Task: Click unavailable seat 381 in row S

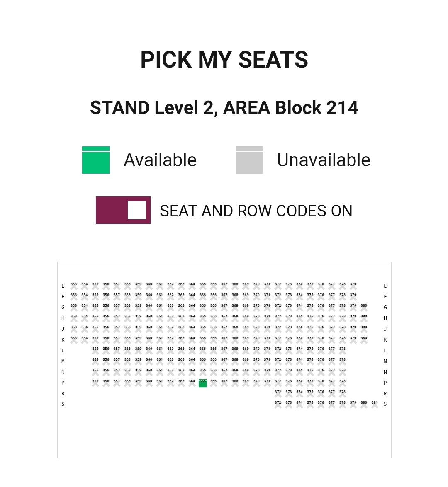Action: pos(375,405)
